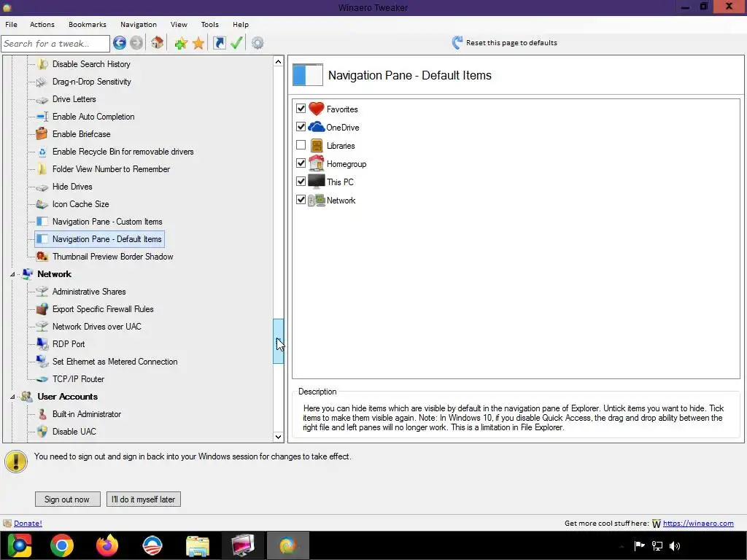747x560 pixels.
Task: Uncheck the This PC checkbox
Action: [x=301, y=181]
